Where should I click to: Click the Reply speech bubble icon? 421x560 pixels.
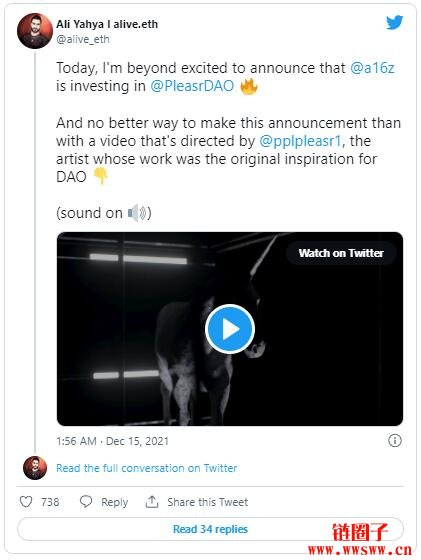(86, 502)
